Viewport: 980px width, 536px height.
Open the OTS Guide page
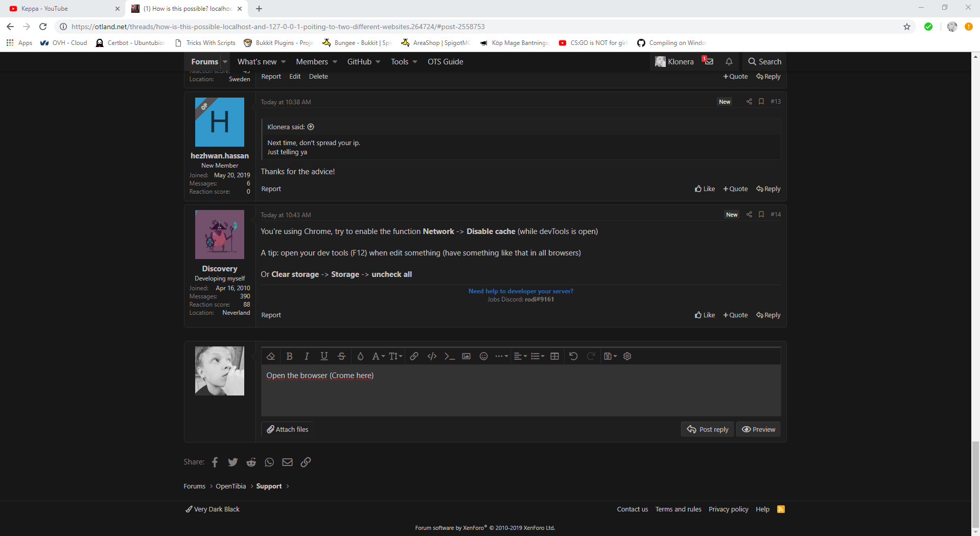pos(446,62)
